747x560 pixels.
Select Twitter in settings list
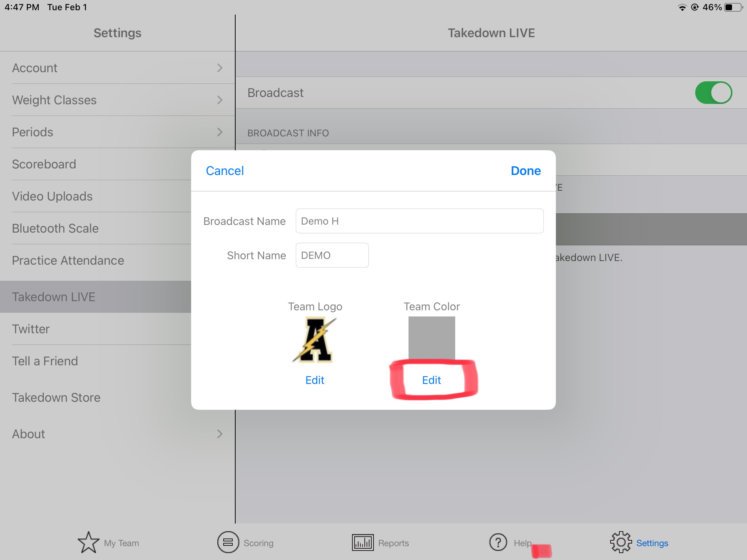click(x=31, y=329)
